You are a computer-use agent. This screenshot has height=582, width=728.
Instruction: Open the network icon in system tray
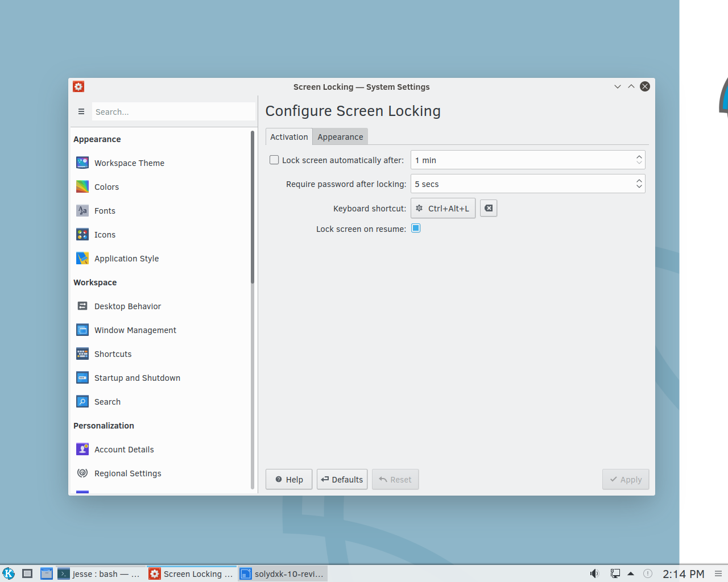[615, 573]
